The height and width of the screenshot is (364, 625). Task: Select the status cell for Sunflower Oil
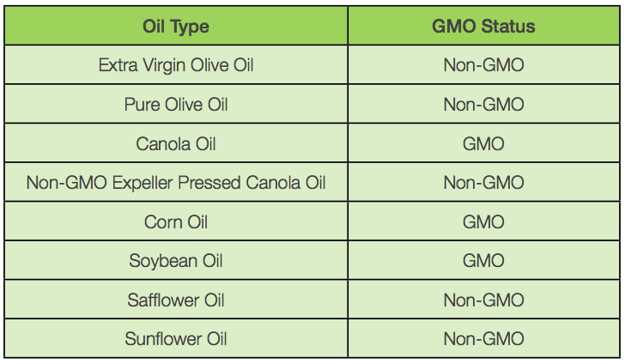(x=483, y=339)
